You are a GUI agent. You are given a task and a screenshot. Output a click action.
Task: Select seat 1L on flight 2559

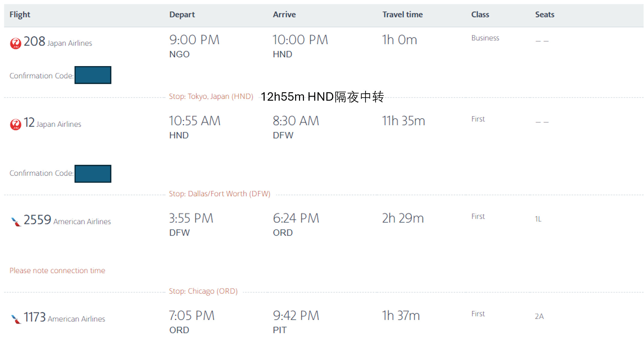538,219
